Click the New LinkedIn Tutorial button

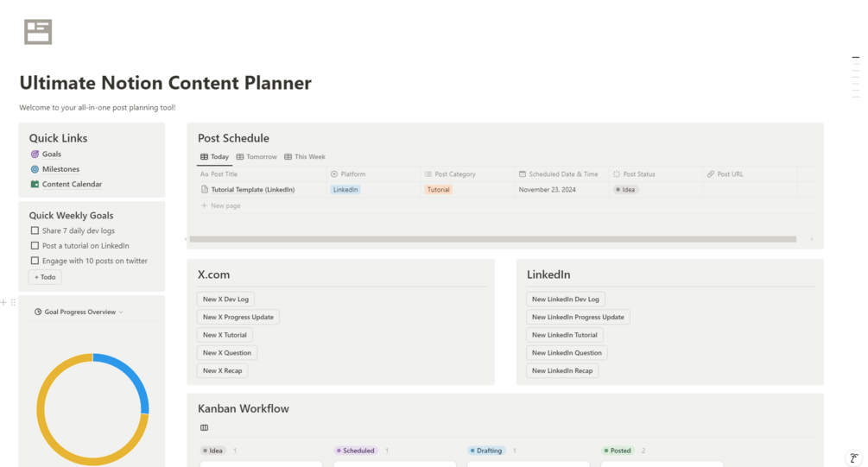pyautogui.click(x=565, y=335)
